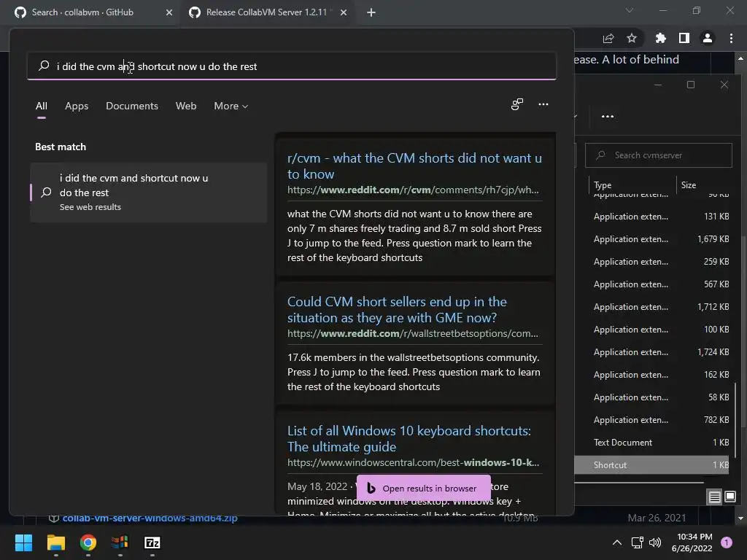
Task: Open the colorful taskbar app beside Chrome
Action: coord(120,542)
